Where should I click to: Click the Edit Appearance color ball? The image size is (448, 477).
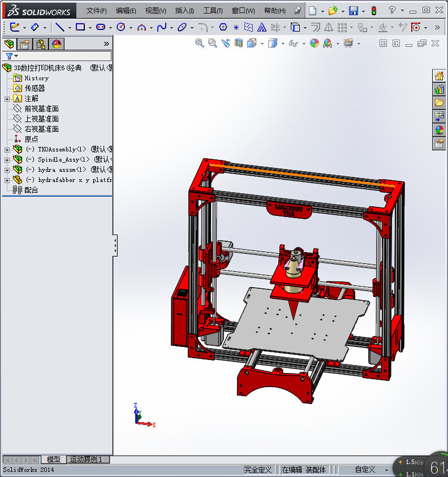point(315,43)
